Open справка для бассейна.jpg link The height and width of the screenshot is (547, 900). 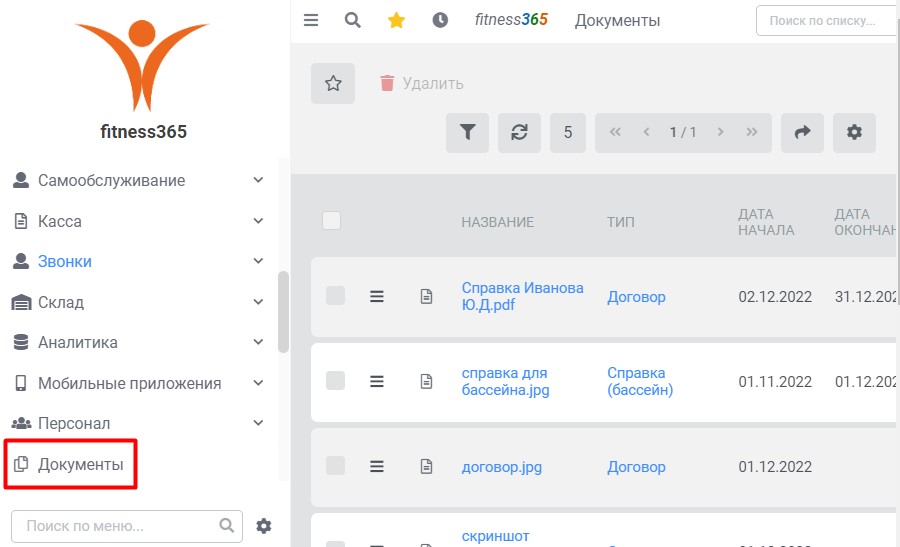(505, 381)
